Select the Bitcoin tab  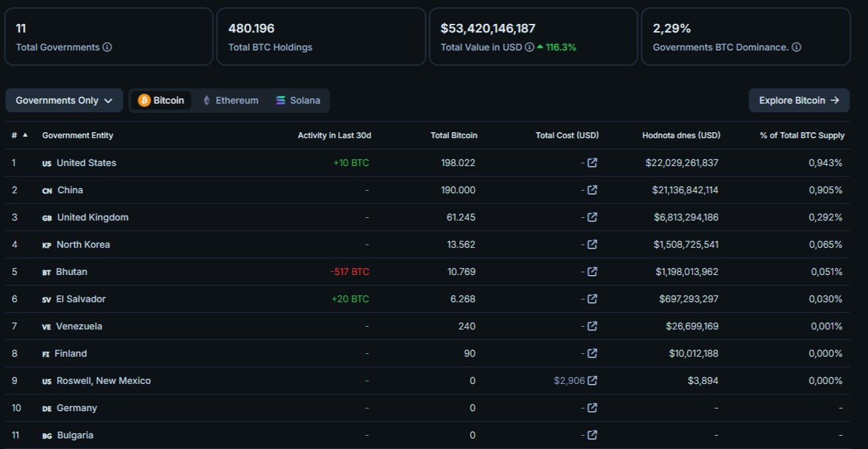pos(162,100)
